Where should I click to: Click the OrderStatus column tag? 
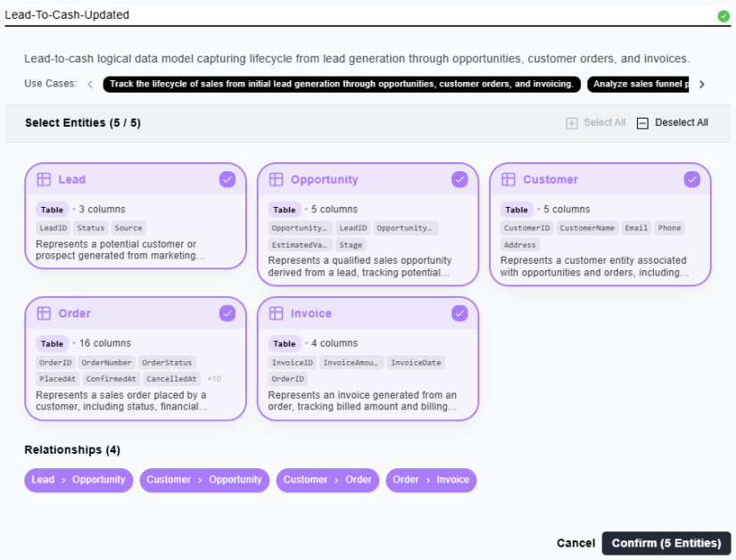(x=167, y=363)
